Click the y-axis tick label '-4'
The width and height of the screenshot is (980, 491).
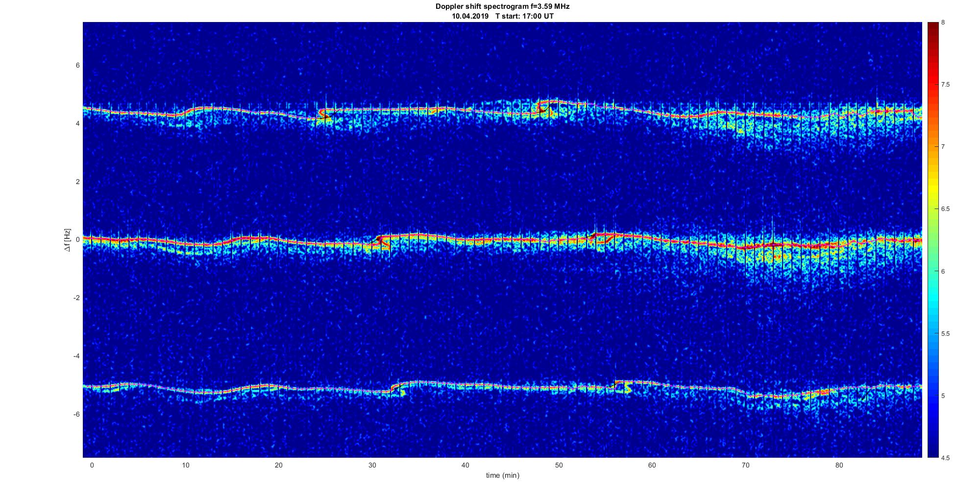[x=76, y=356]
